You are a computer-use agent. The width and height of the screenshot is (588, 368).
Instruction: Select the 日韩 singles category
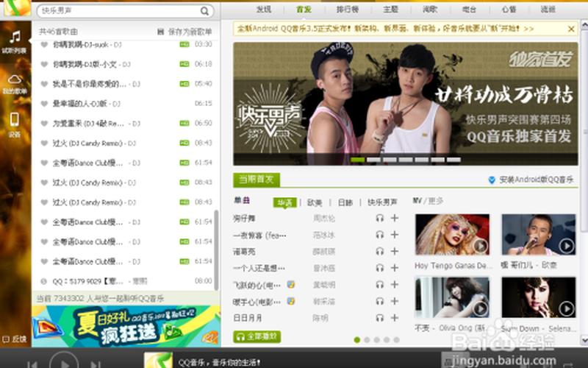[x=345, y=203]
